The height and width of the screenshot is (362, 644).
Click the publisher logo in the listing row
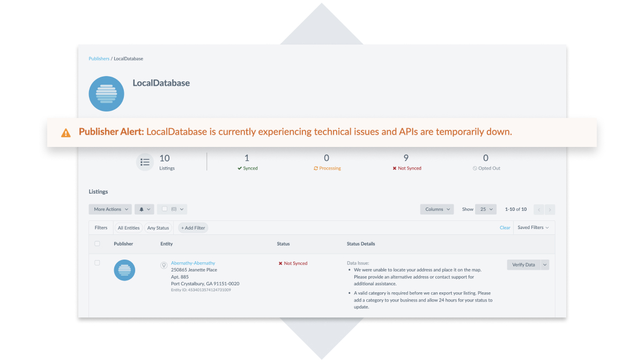[124, 270]
